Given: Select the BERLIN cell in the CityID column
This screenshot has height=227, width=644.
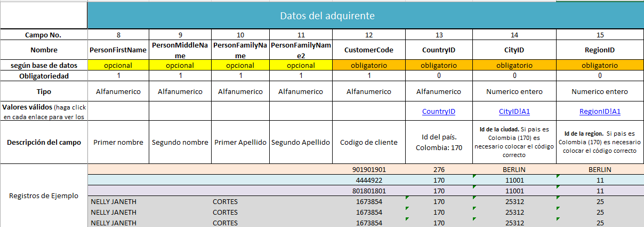Looking at the screenshot, I should tap(514, 169).
